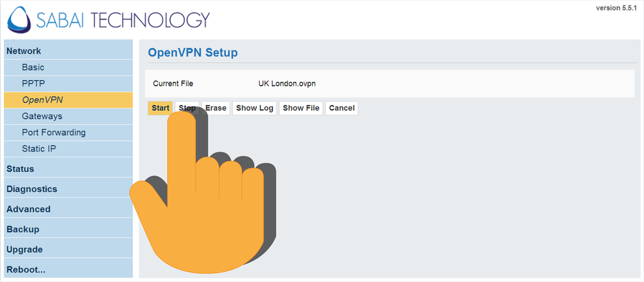Click the Sabai Technology logo
Viewport: 644px width, 282px height.
109,20
